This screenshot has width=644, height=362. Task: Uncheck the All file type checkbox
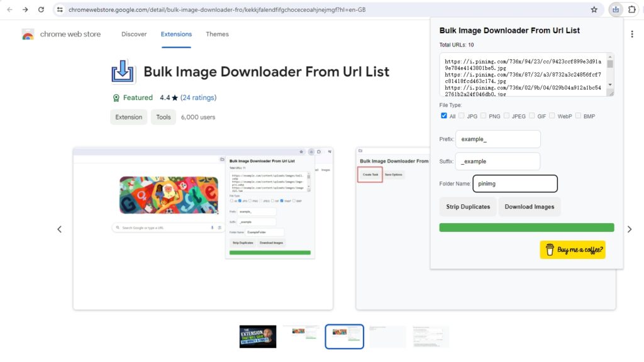(x=443, y=116)
